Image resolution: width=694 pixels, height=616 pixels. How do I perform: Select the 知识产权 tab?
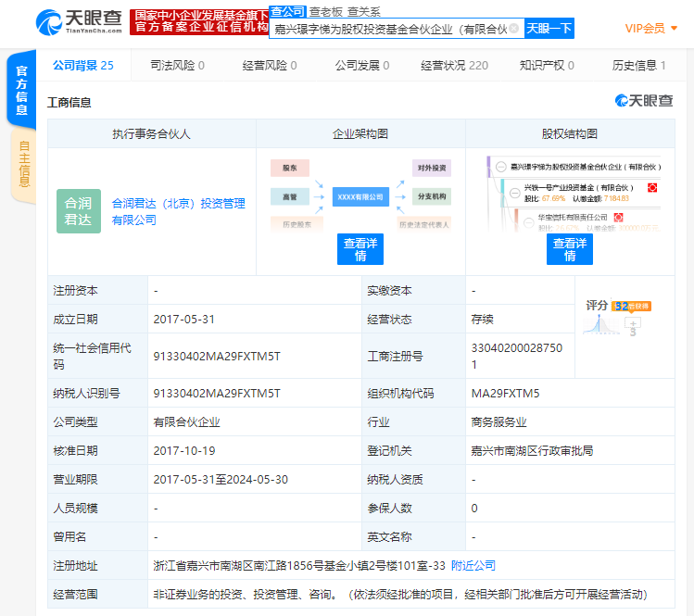tap(547, 66)
